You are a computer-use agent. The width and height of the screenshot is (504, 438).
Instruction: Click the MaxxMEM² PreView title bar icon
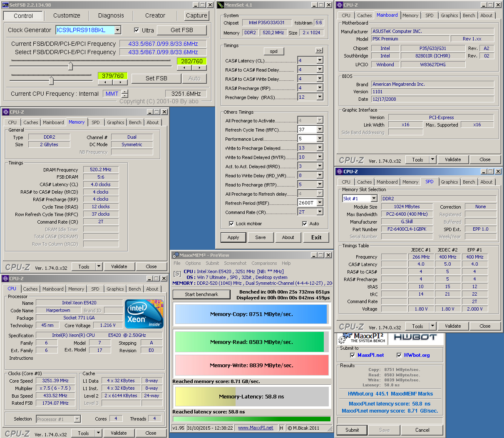[x=176, y=255]
